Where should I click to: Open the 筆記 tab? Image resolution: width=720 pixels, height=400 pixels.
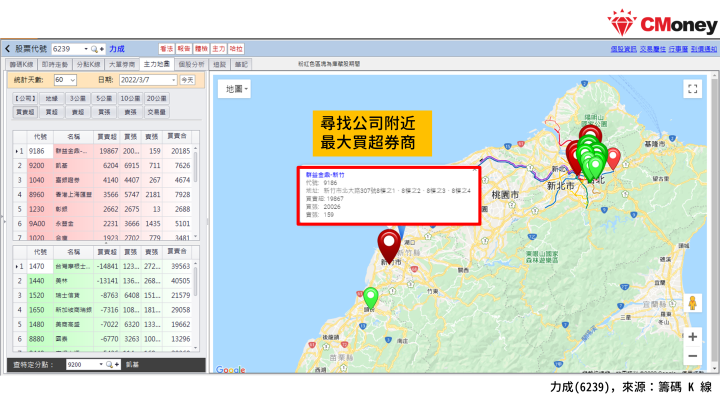[241, 64]
